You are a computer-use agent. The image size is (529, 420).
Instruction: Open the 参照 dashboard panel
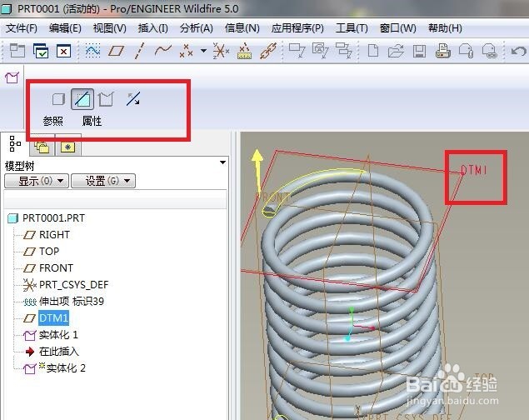pyautogui.click(x=53, y=121)
